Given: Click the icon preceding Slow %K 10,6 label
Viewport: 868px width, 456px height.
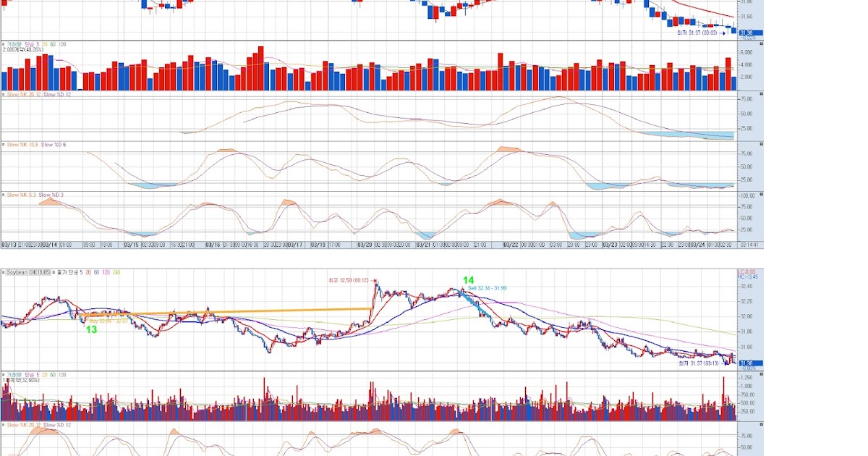Looking at the screenshot, I should click(x=3, y=143).
